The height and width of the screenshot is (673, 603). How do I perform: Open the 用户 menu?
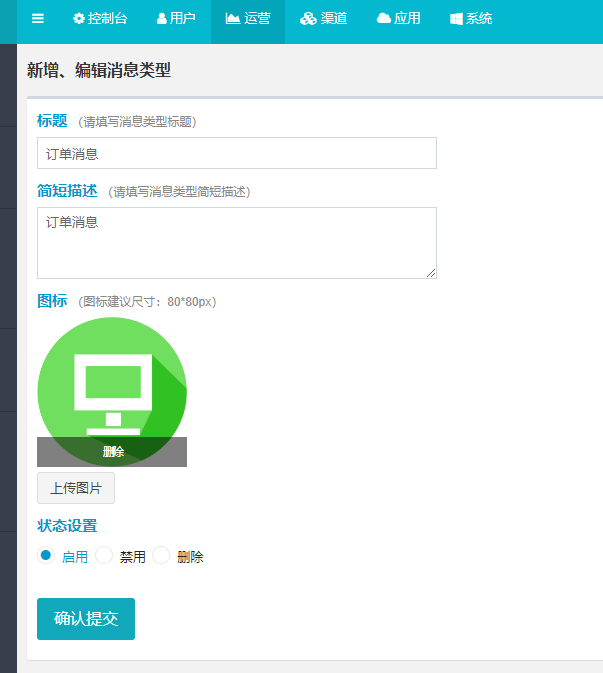(176, 18)
